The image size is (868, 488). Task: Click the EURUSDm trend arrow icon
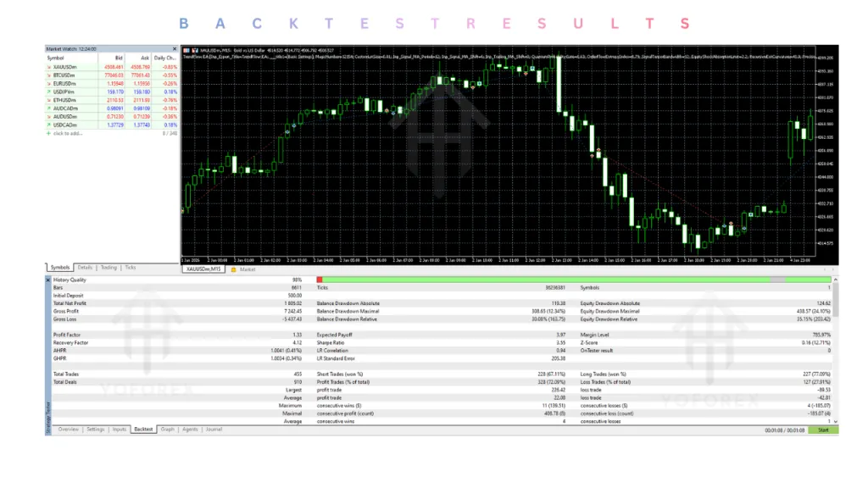pyautogui.click(x=48, y=84)
